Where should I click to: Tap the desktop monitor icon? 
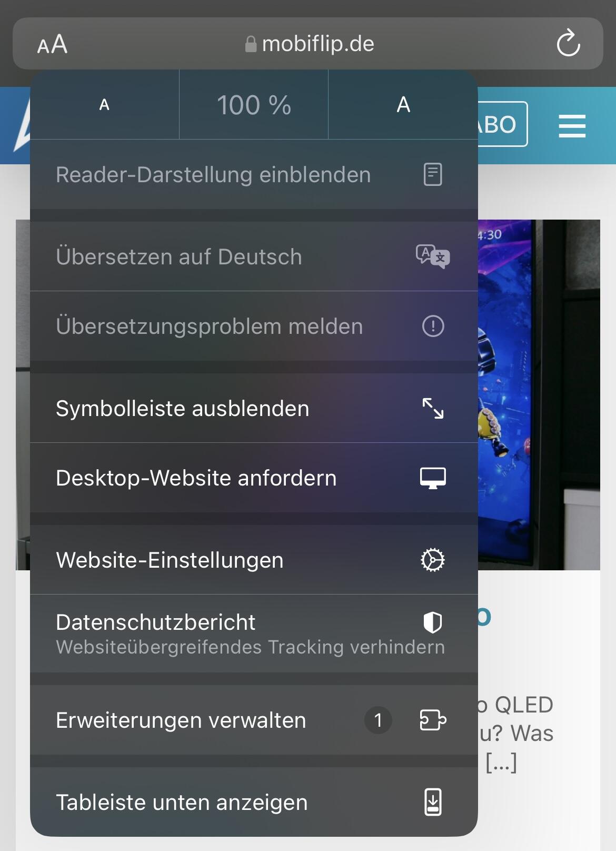(433, 478)
